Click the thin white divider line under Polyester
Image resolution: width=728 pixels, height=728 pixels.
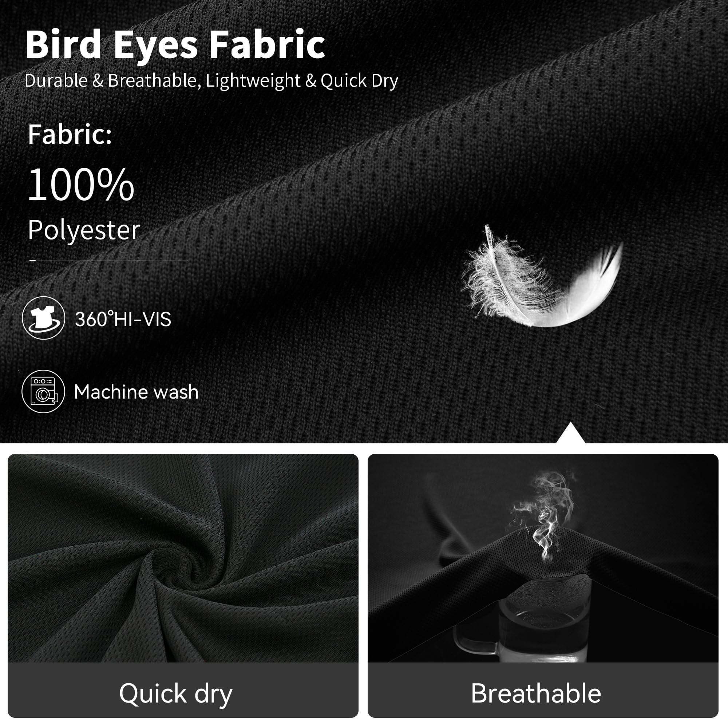click(109, 260)
